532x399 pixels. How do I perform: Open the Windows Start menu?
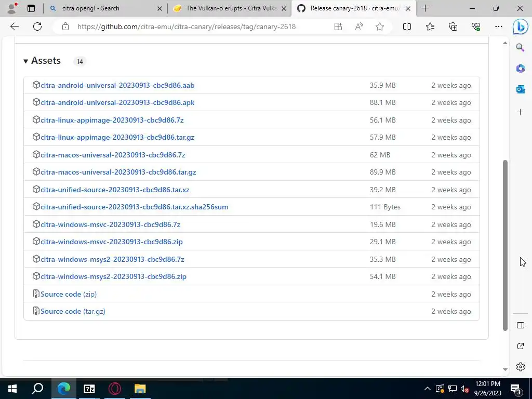pos(12,389)
